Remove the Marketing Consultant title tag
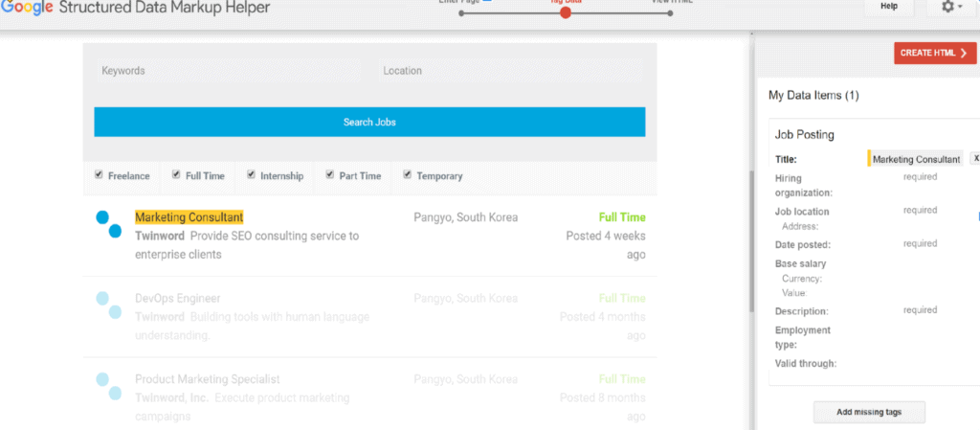The width and height of the screenshot is (980, 430). pyautogui.click(x=975, y=159)
